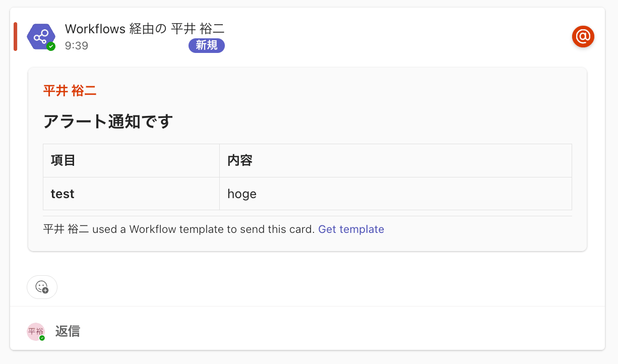
Task: Click the test table cell
Action: click(x=132, y=194)
